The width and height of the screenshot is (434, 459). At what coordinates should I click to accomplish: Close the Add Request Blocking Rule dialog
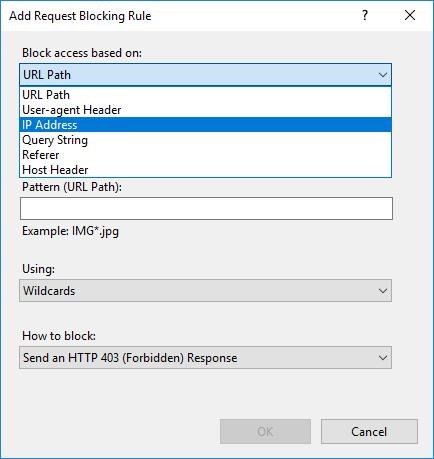(x=410, y=15)
